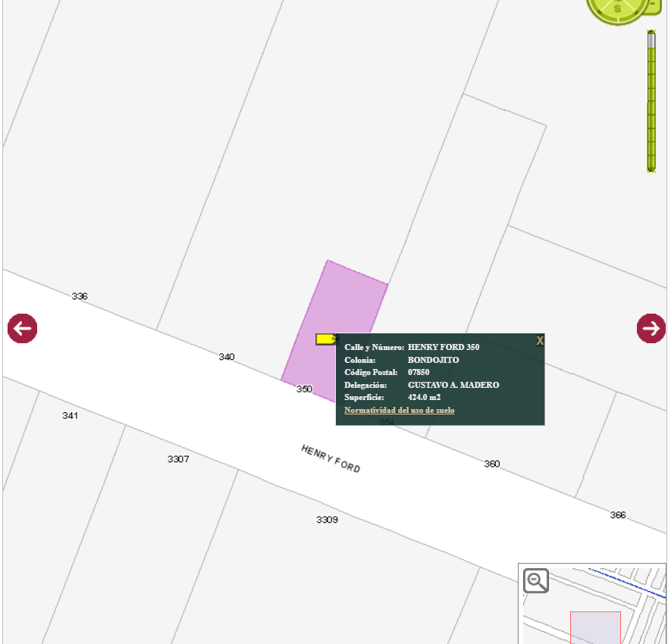
Task: Click the S (south) segment of the compass
Action: click(x=617, y=9)
